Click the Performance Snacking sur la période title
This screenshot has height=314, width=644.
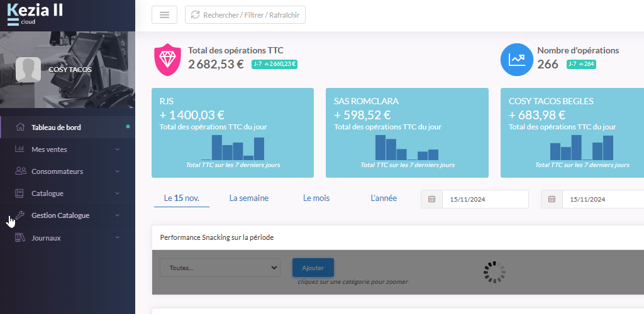point(217,237)
